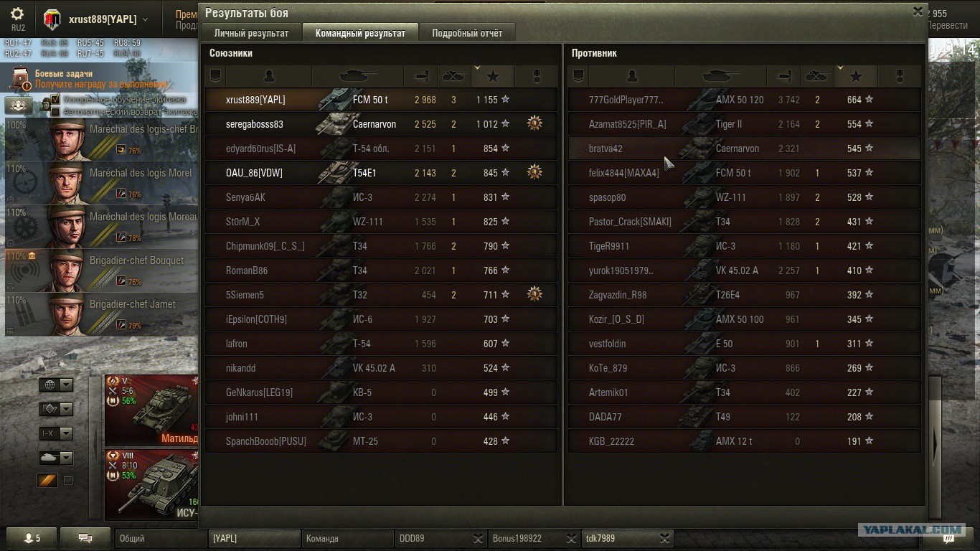The width and height of the screenshot is (980, 551).
Task: Open the Подробный отчёт tab
Action: point(467,33)
